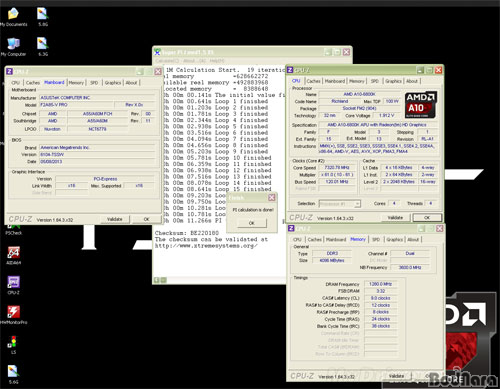Click OK in the Mainboard CPU-Z window
Screen dimensions: 500x389
point(146,219)
